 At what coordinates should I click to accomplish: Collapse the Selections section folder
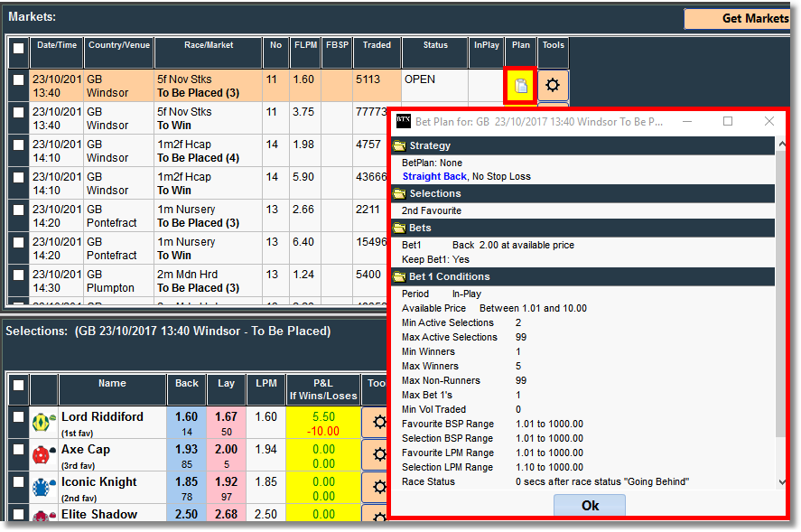point(399,193)
